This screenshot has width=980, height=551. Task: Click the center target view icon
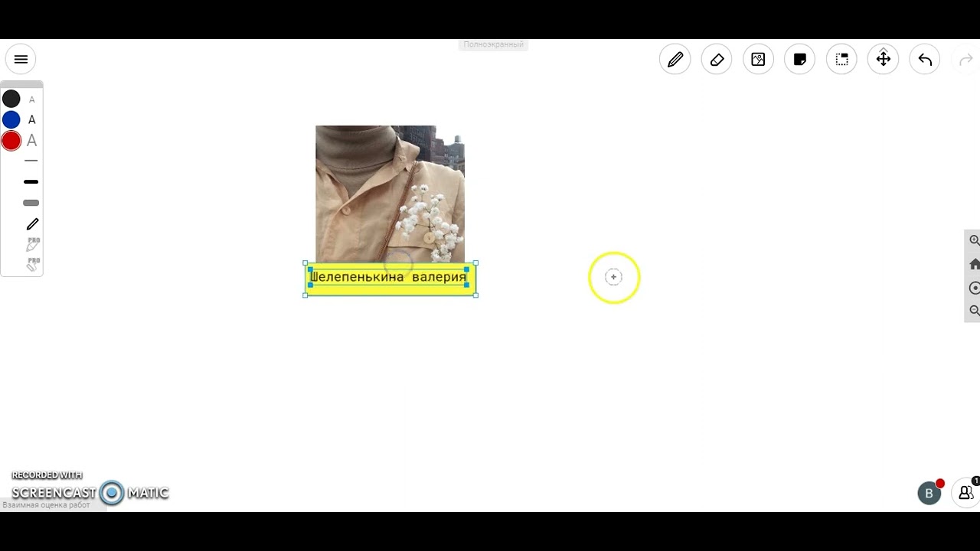[x=974, y=288]
